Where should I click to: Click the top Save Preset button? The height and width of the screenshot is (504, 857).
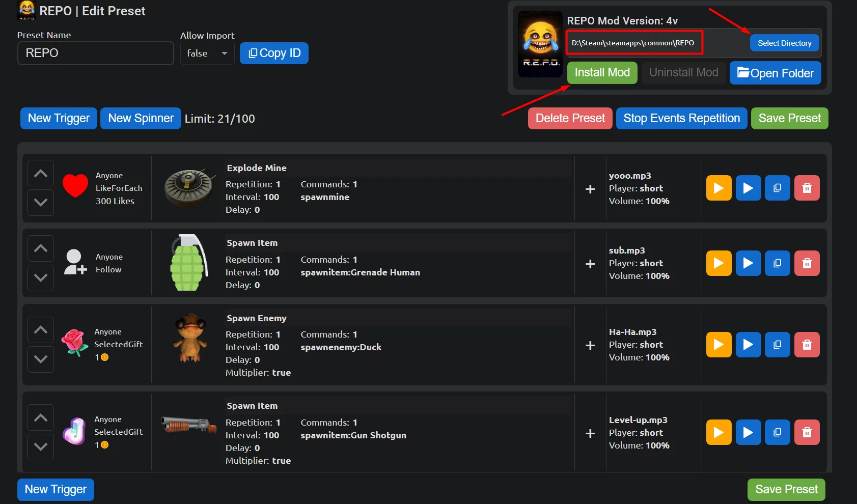pos(790,118)
